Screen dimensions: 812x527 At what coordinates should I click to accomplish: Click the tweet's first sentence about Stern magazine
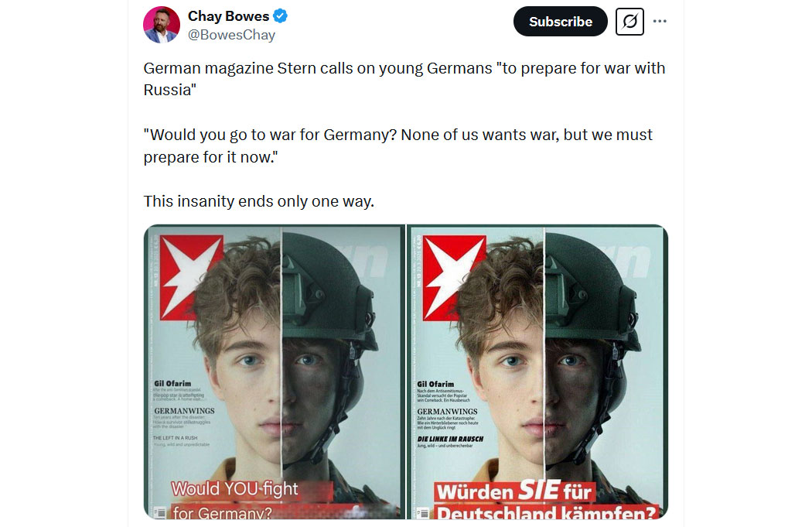pyautogui.click(x=404, y=79)
